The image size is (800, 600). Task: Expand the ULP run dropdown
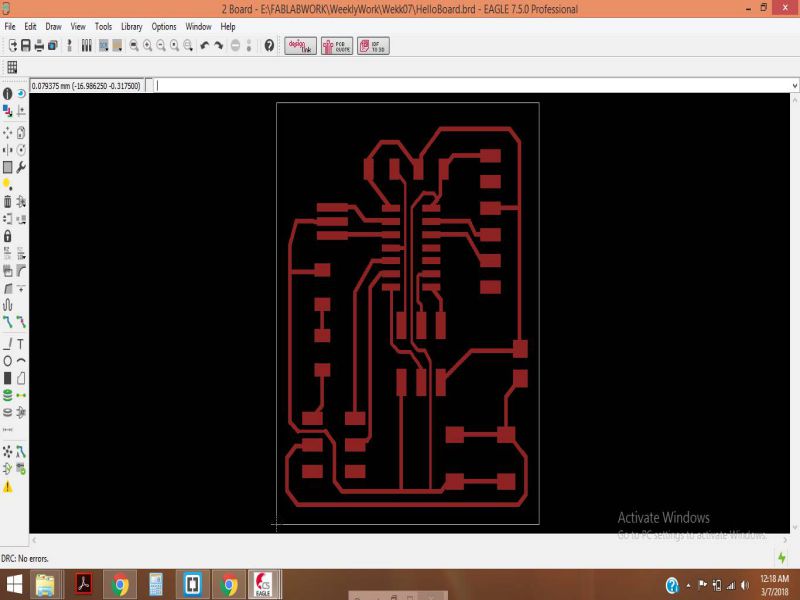pyautogui.click(x=117, y=46)
